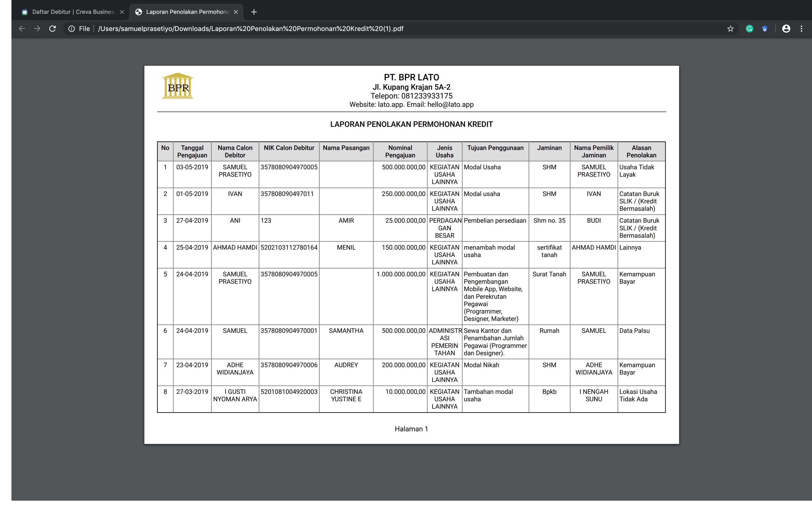The width and height of the screenshot is (812, 514).
Task: Click the Nama Calon Debitor header
Action: pyautogui.click(x=235, y=152)
